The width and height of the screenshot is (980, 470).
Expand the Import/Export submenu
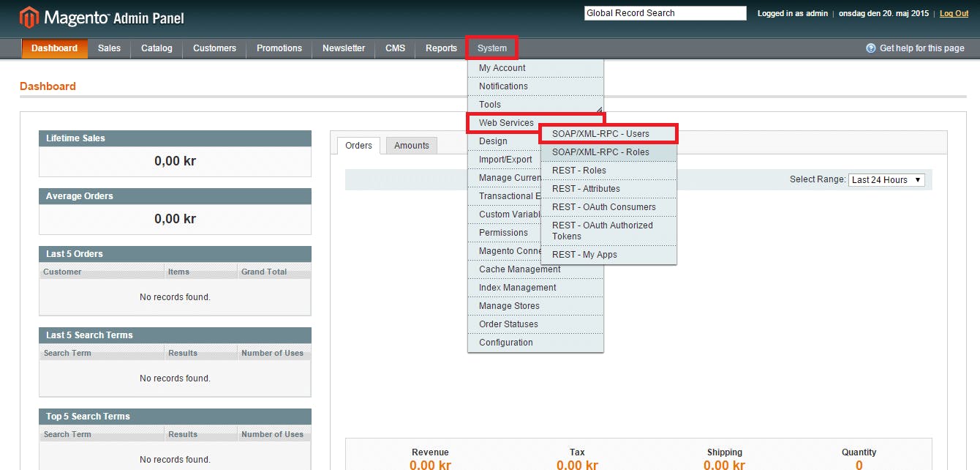coord(505,160)
